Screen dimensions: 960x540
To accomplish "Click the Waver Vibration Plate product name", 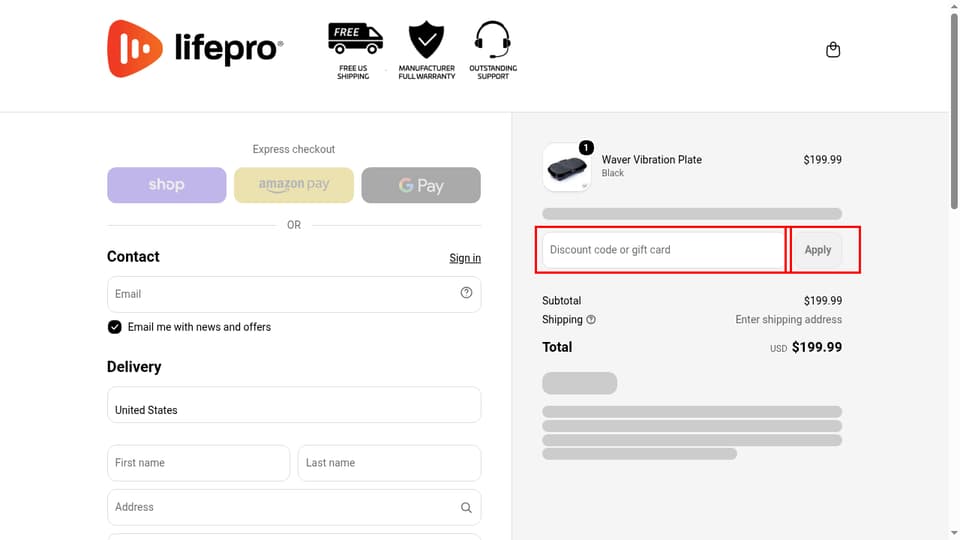I will pos(651,160).
